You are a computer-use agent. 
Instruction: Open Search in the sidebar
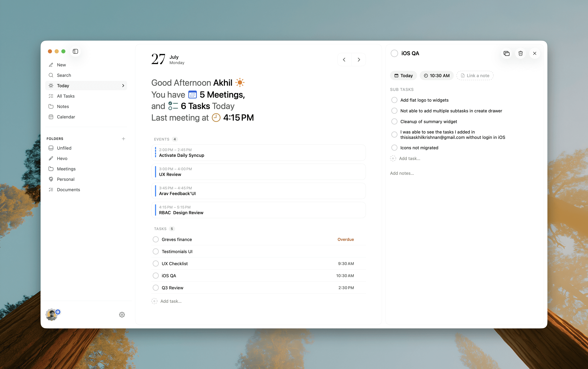click(86, 75)
